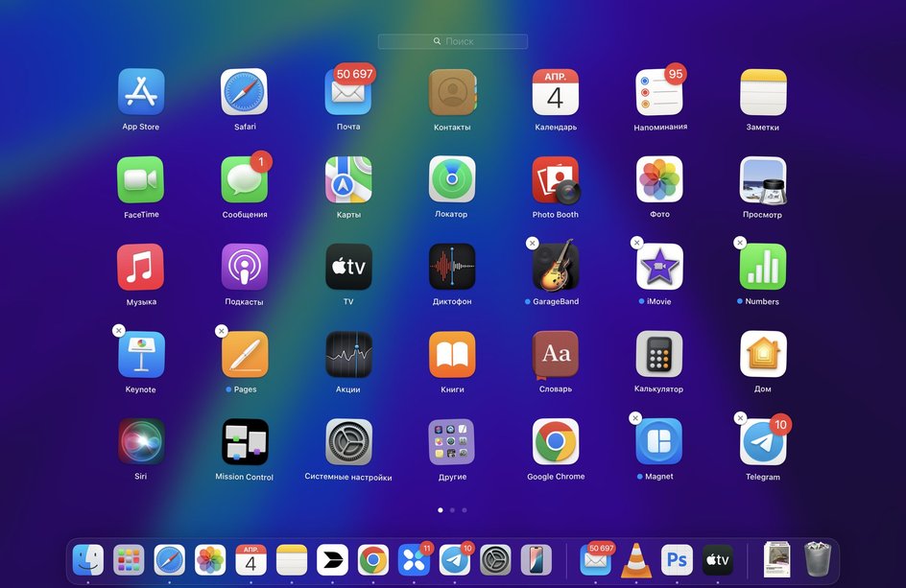The width and height of the screenshot is (906, 588).
Task: Activate Siri from Launchpad
Action: tap(141, 442)
